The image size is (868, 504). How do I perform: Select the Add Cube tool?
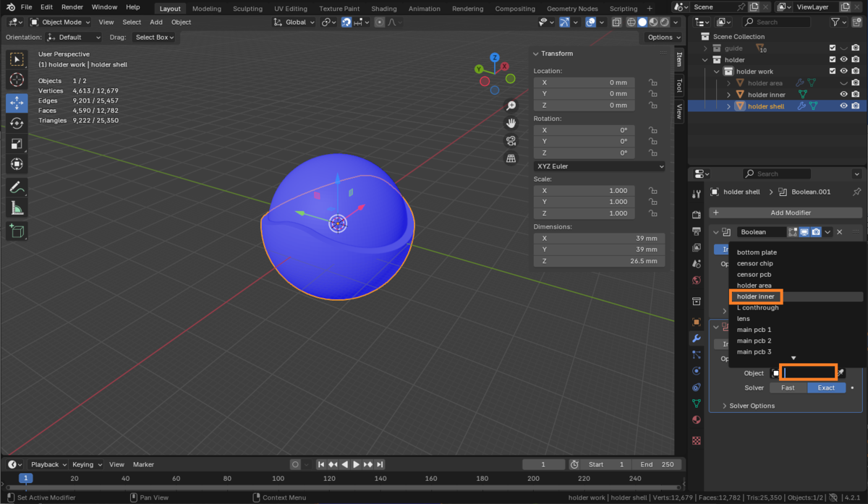(17, 231)
